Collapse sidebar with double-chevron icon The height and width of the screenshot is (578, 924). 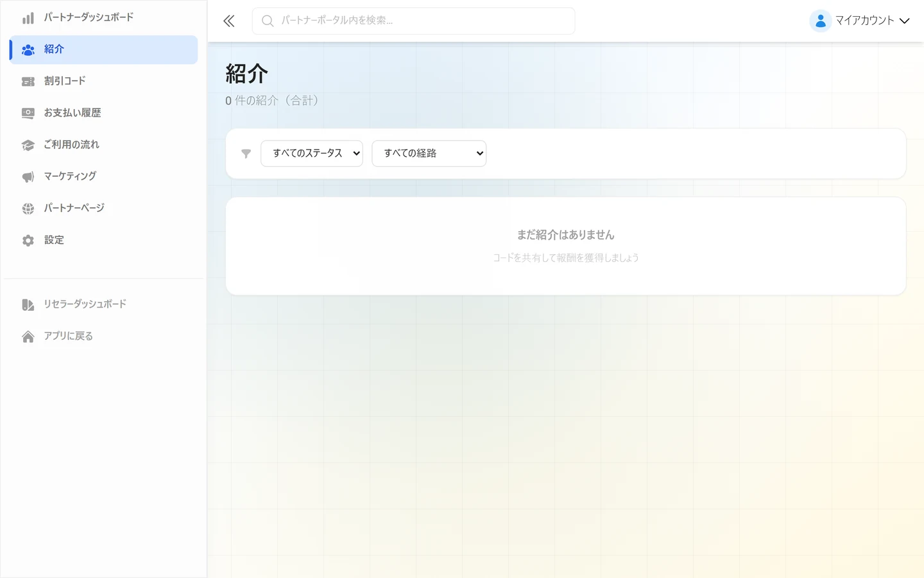[x=229, y=21]
